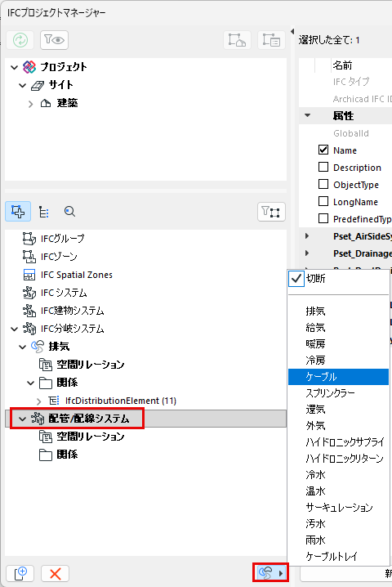Choose 外気 from the popup menu
This screenshot has width=392, height=587.
pos(339,426)
